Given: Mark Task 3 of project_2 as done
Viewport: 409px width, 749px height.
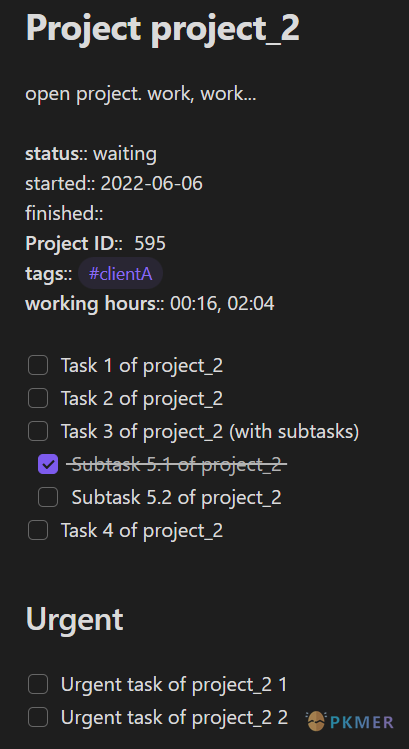Looking at the screenshot, I should 38,431.
